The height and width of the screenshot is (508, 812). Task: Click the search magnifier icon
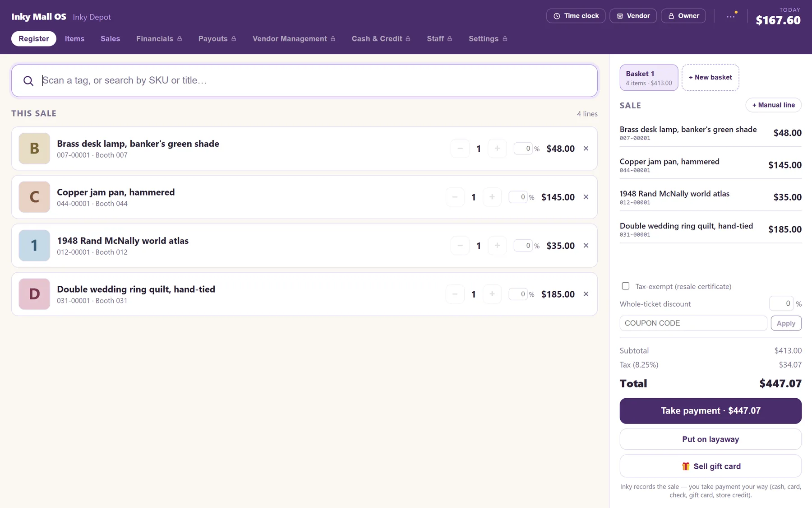click(x=28, y=81)
